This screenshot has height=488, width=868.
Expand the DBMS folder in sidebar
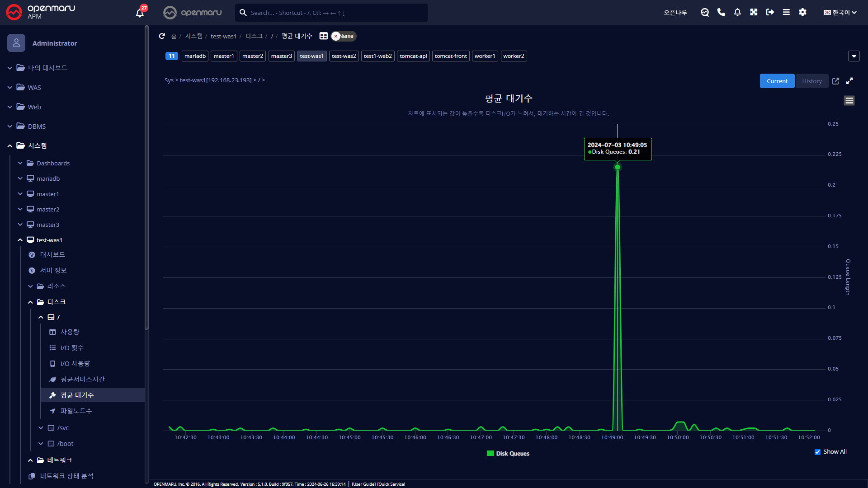[37, 127]
